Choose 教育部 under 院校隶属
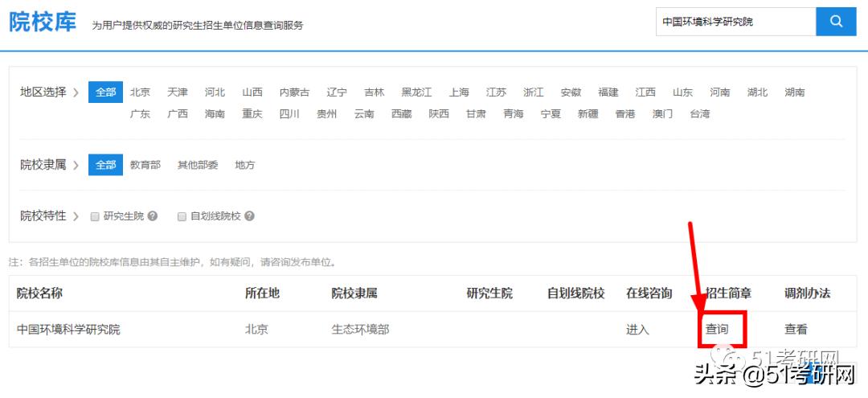Viewport: 868px width, 398px height. coord(145,164)
